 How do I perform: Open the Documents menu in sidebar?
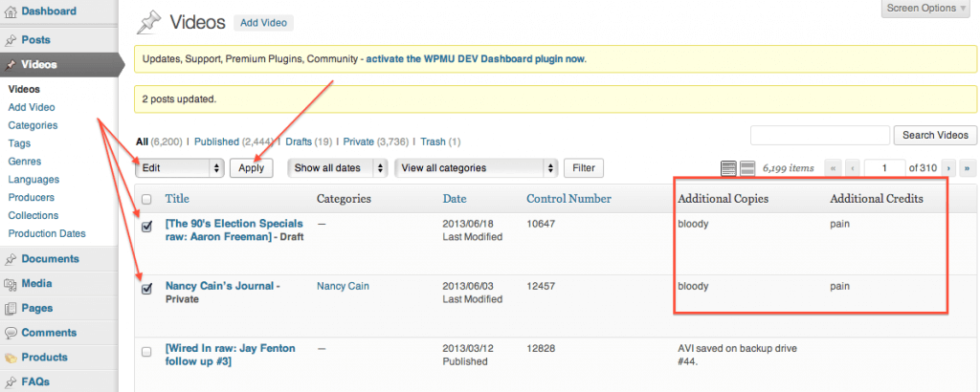(50, 258)
